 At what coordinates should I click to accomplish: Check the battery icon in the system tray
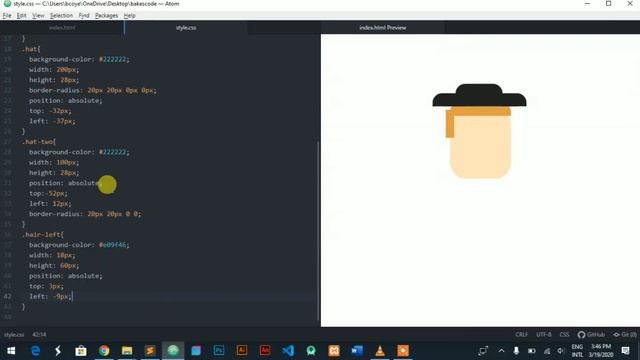(531, 351)
